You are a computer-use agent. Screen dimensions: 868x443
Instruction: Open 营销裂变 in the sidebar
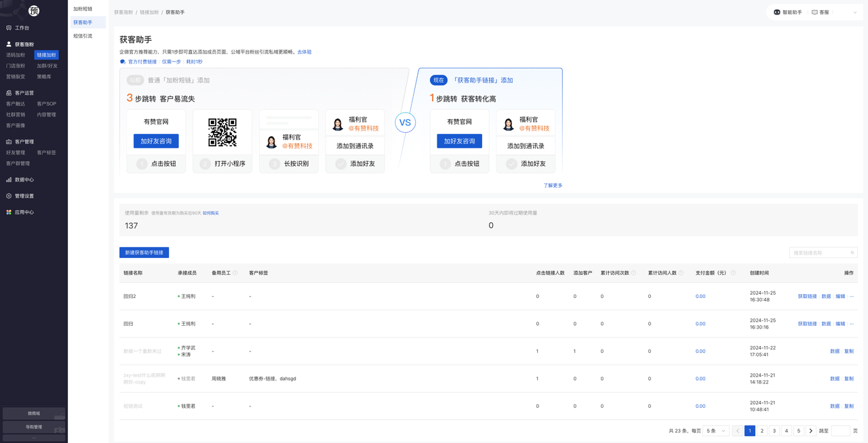pos(16,77)
